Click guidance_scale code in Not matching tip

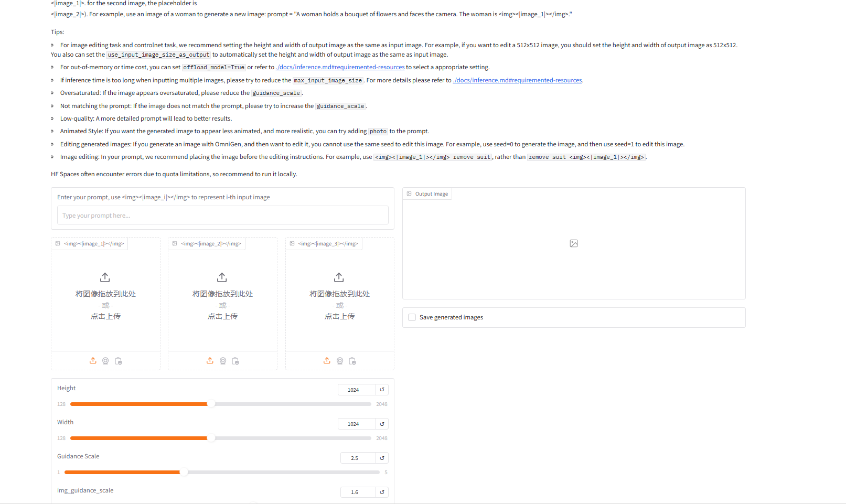tap(340, 106)
